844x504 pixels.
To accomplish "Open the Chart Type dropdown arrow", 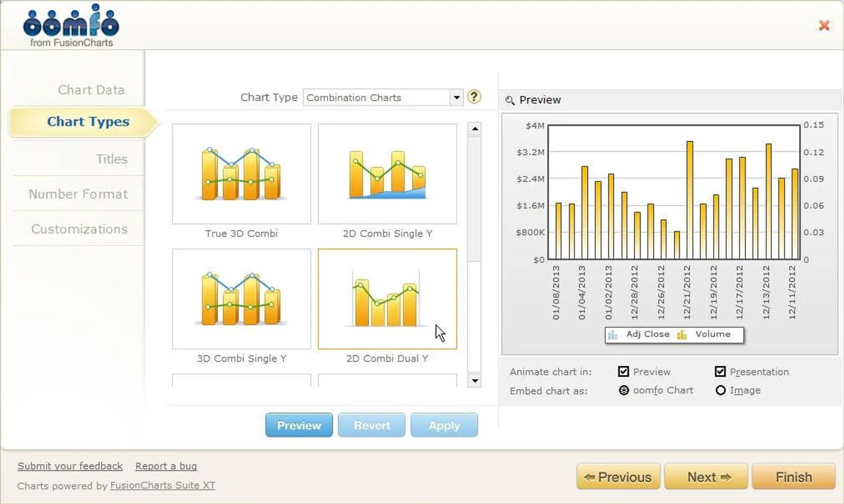I will [456, 98].
